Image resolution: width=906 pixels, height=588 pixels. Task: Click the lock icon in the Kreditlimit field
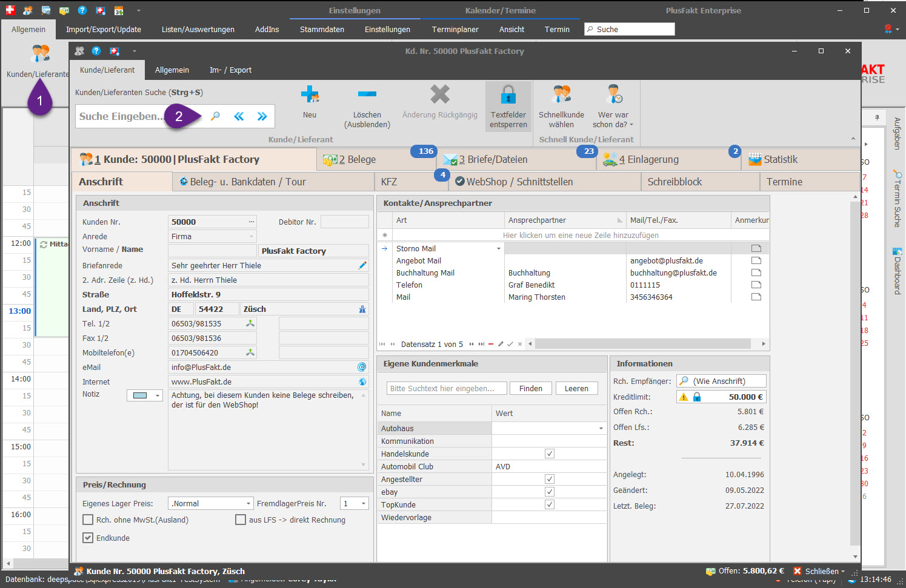point(697,397)
